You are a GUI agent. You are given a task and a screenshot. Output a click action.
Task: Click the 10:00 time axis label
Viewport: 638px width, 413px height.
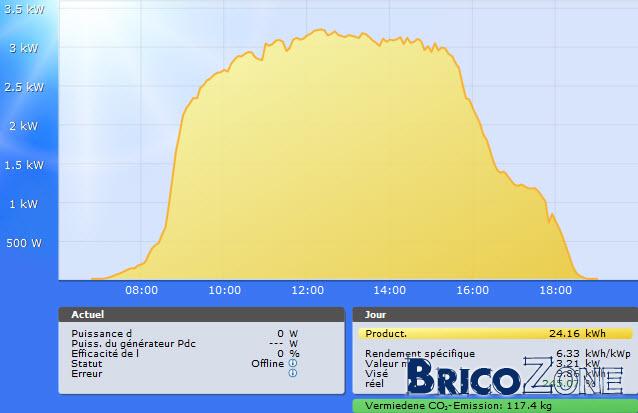(x=225, y=290)
